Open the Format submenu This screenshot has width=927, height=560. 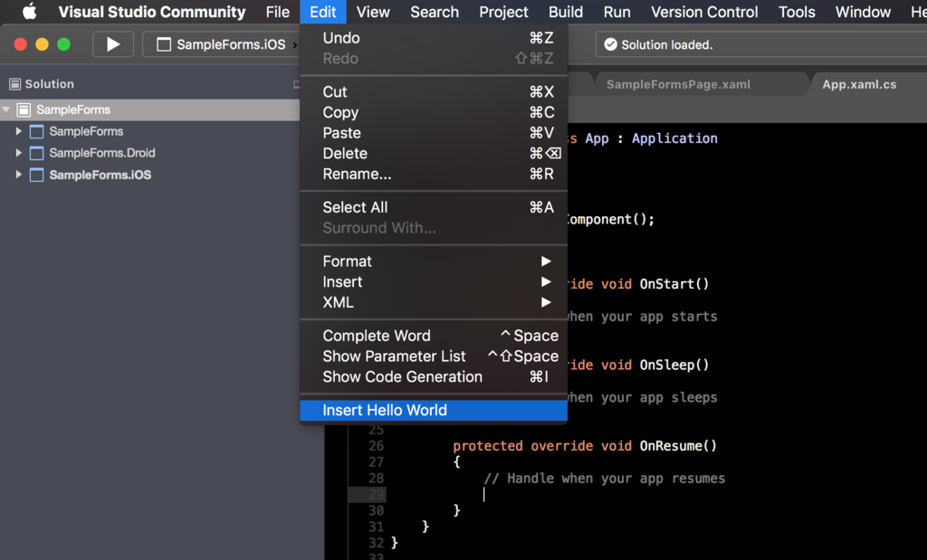434,261
